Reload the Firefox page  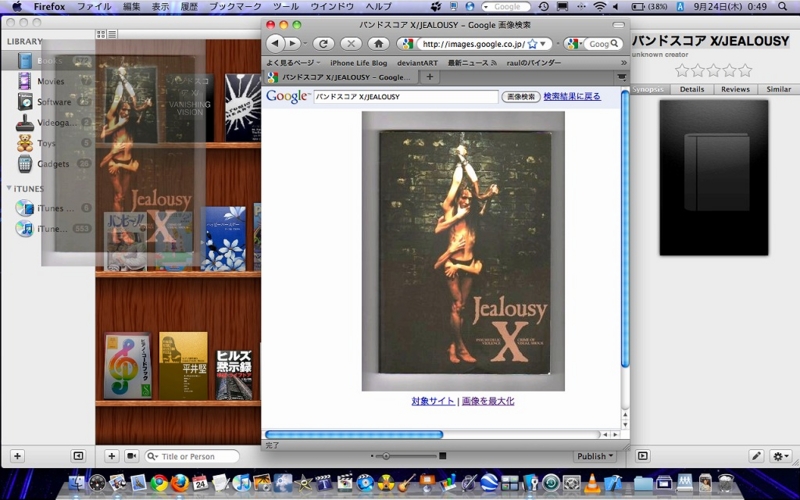323,44
